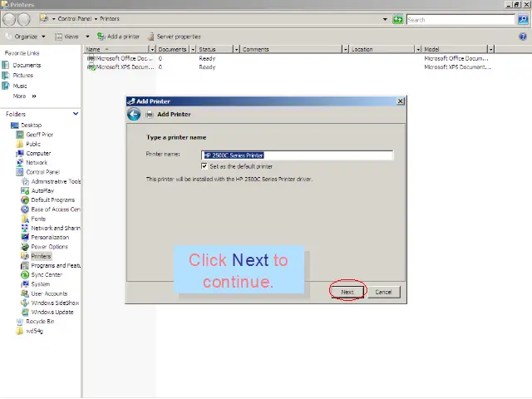Click the System icon in tree
532x399 pixels.
(25, 284)
